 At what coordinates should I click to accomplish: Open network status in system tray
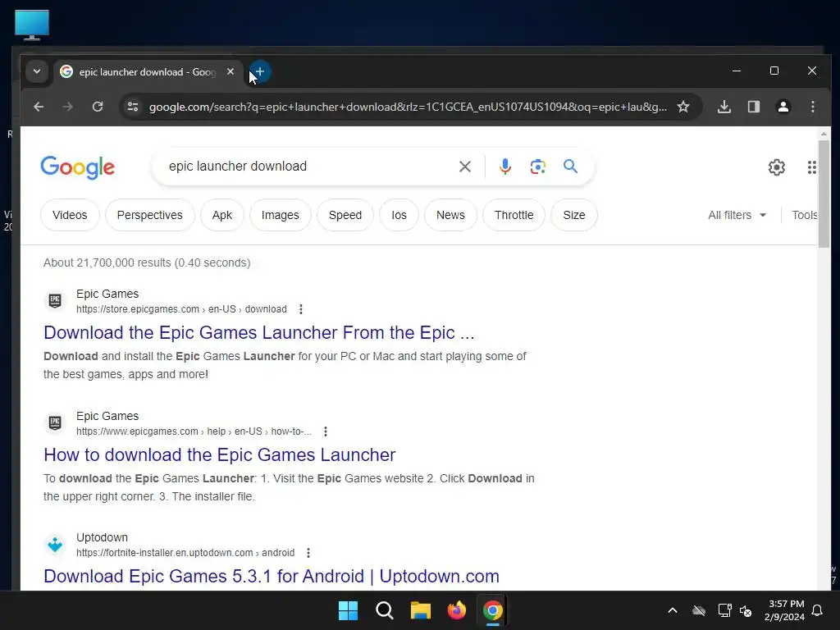[724, 610]
